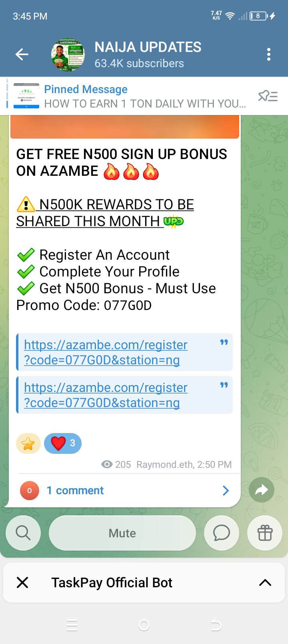Open NAIJA UPDATES channel avatar

(68, 55)
